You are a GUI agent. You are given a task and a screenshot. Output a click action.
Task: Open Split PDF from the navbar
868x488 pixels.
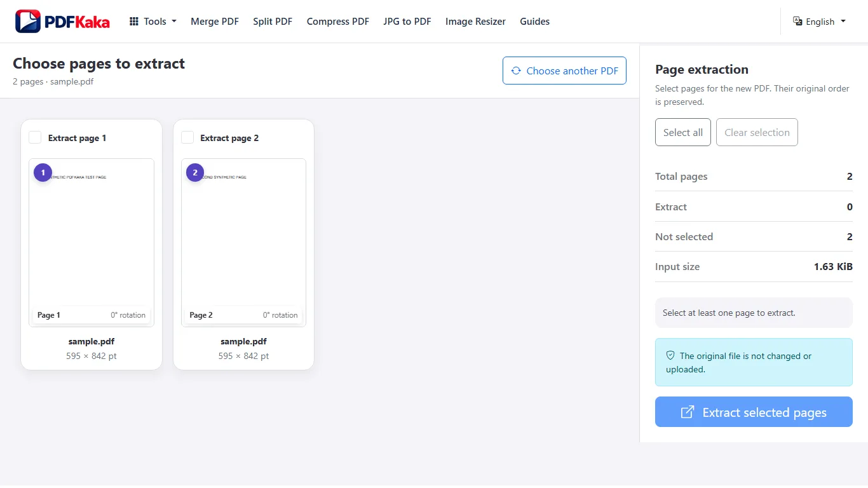coord(273,22)
